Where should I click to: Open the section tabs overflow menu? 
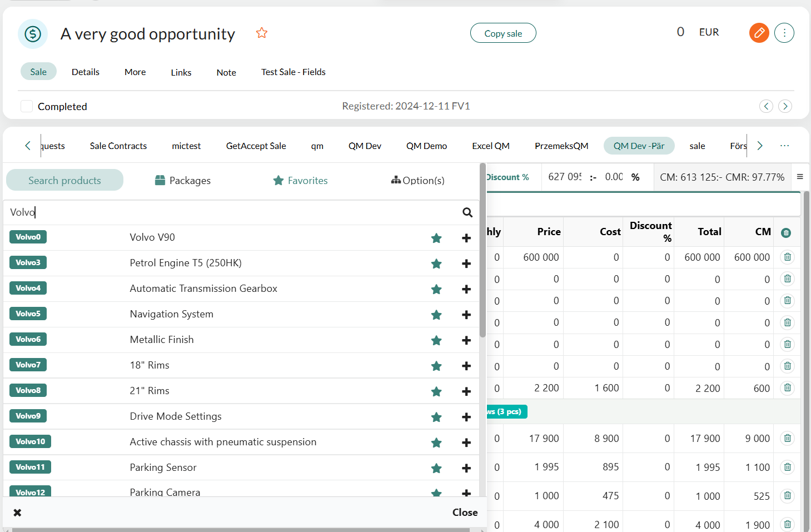click(x=784, y=146)
